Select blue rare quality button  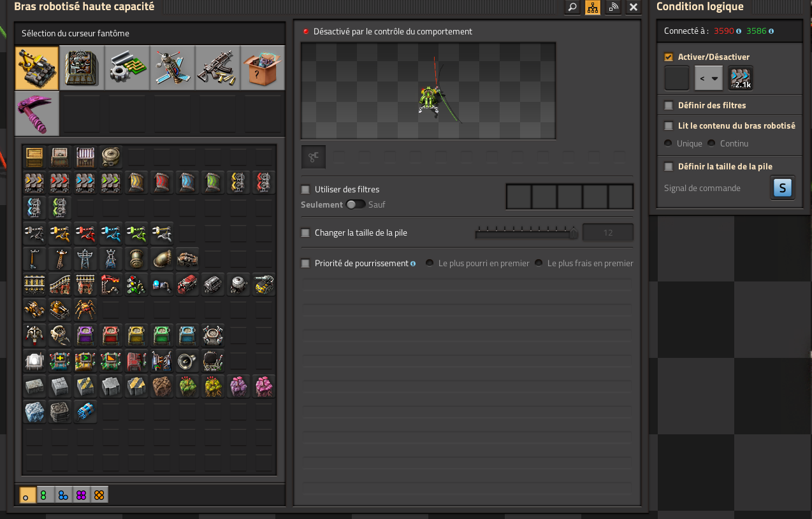coord(63,495)
